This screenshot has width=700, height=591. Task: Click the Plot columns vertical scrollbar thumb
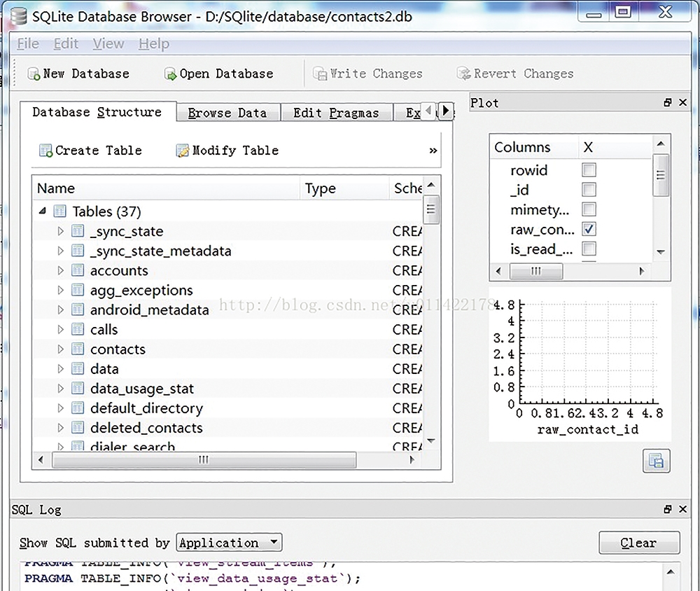point(661,175)
